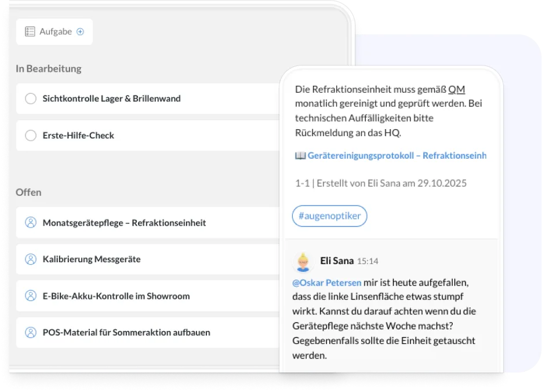The width and height of the screenshot is (542, 392).
Task: Click the In Bearbeitung section header
Action: (x=48, y=69)
